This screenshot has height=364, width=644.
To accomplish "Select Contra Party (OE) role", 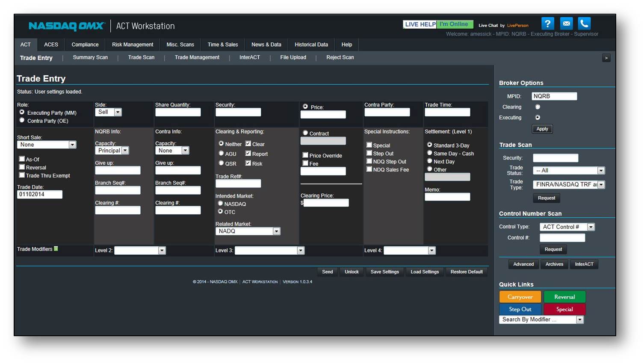I will 22,120.
